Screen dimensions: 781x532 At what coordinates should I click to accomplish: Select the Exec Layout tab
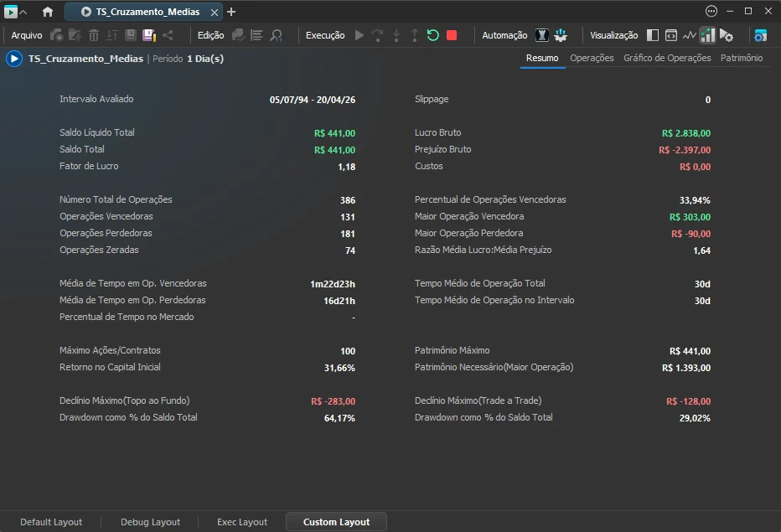242,522
